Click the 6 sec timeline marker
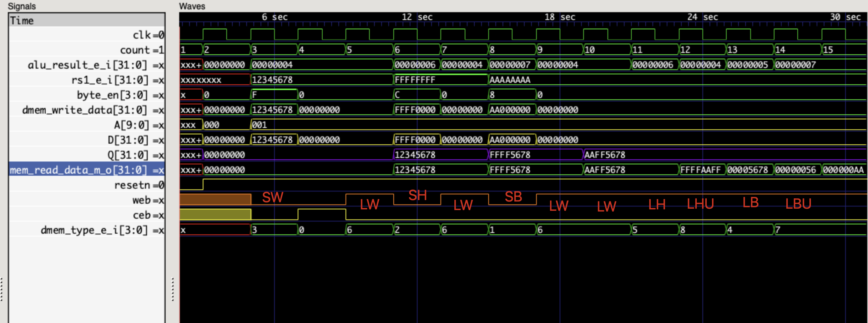The image size is (868, 323). point(274,17)
